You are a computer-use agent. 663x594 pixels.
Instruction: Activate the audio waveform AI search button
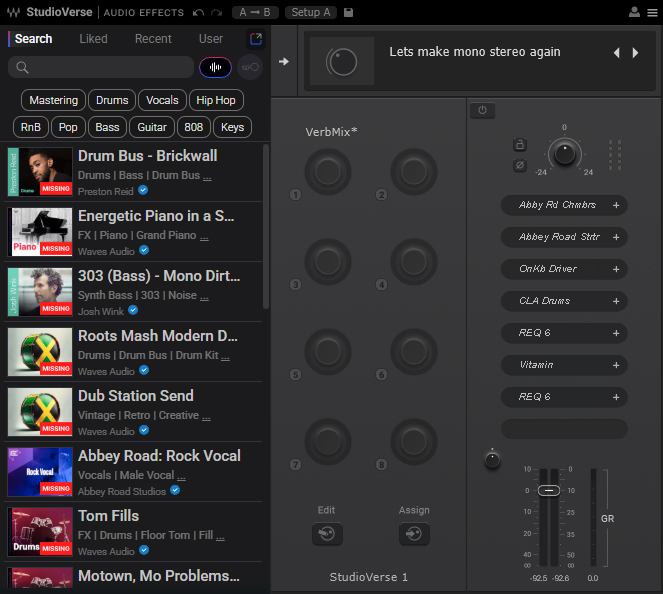(215, 67)
